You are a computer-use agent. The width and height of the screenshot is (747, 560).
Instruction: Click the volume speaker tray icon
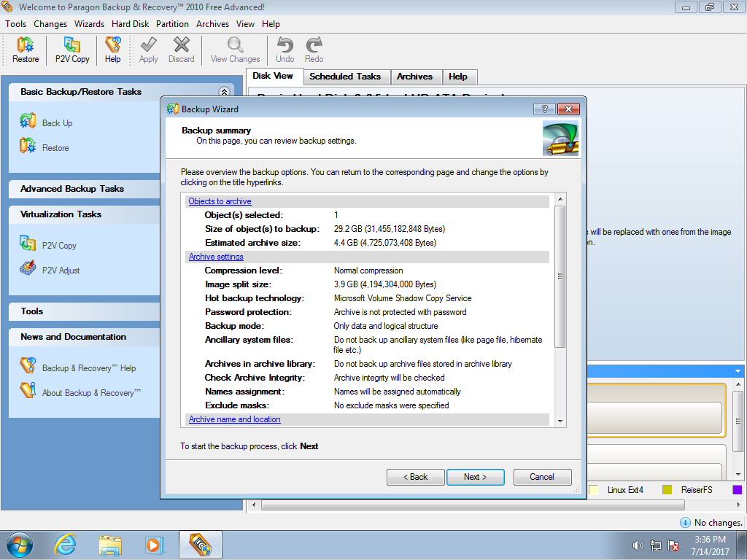click(638, 545)
